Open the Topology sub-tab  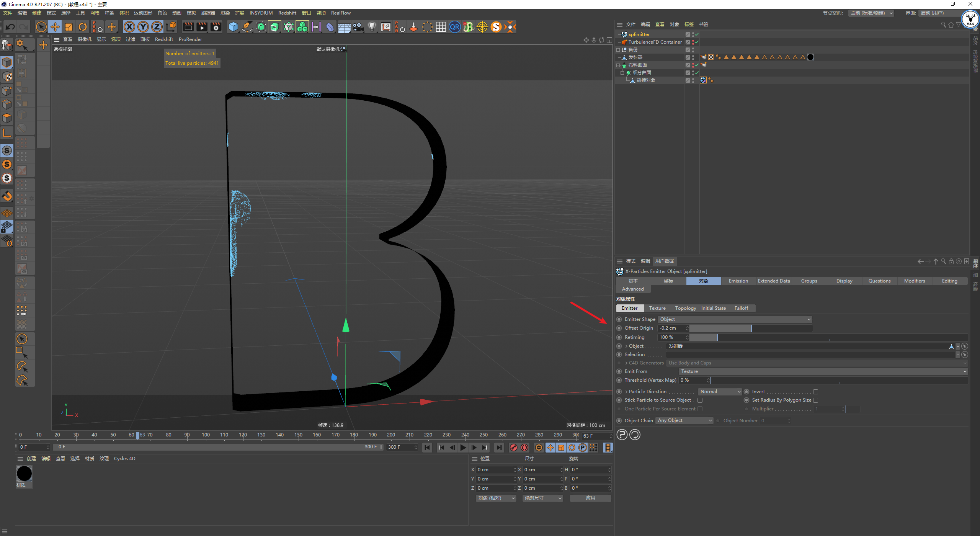[685, 308]
